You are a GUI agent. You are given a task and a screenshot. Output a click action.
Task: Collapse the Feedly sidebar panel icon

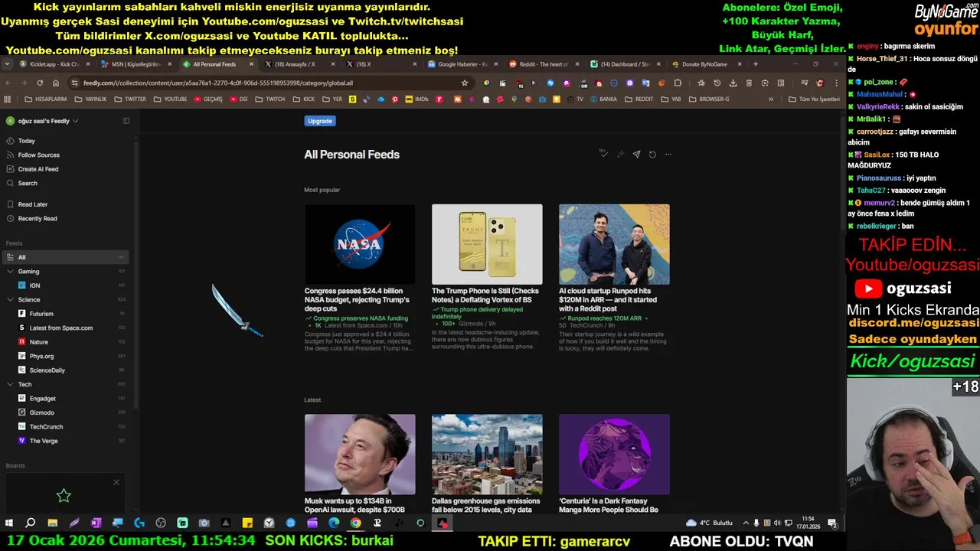pyautogui.click(x=126, y=121)
